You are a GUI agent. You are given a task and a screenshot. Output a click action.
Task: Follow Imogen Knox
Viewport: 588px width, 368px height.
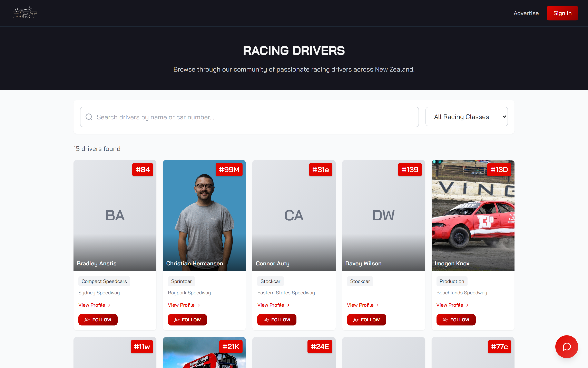click(x=456, y=320)
